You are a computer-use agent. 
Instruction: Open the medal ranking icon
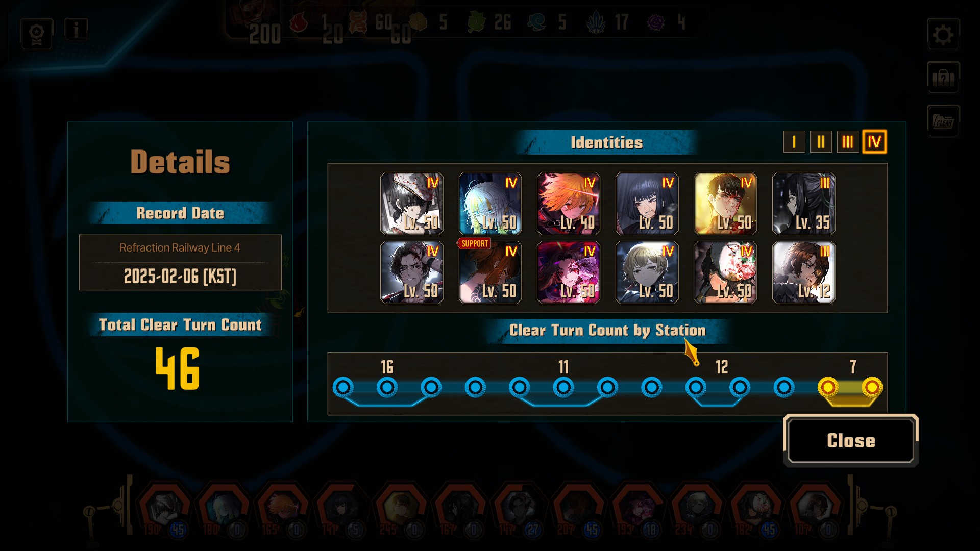pyautogui.click(x=37, y=34)
